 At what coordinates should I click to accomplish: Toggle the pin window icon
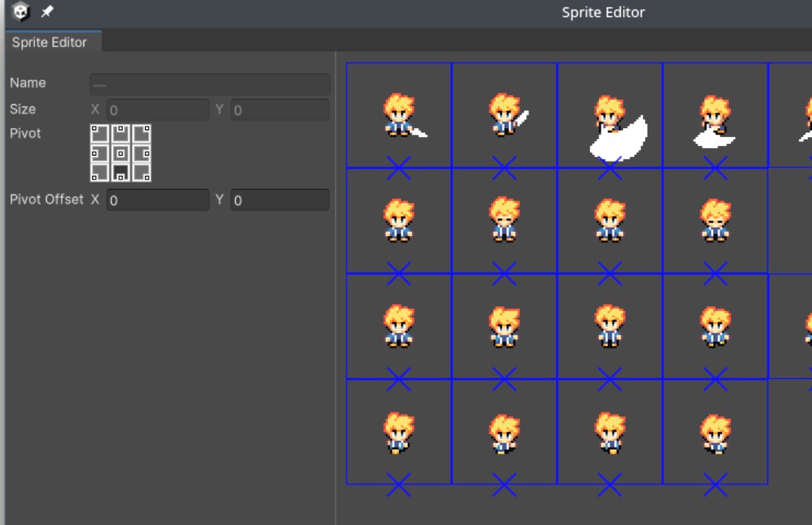[x=47, y=11]
